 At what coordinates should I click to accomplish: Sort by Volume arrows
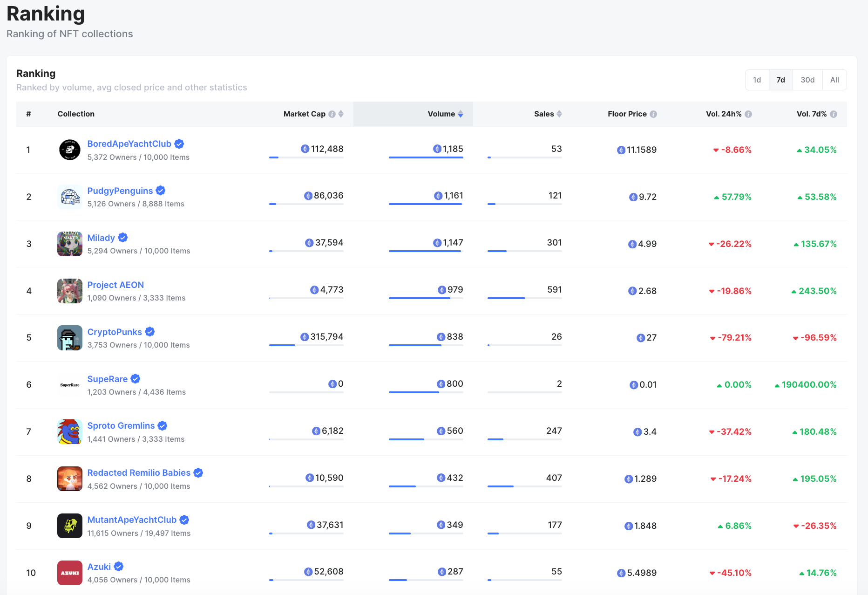coord(461,114)
